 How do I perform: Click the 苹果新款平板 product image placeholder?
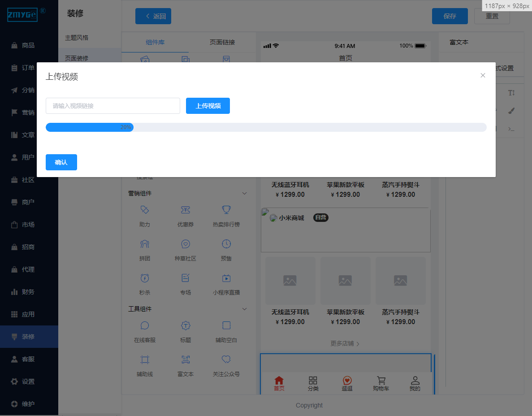click(x=346, y=281)
